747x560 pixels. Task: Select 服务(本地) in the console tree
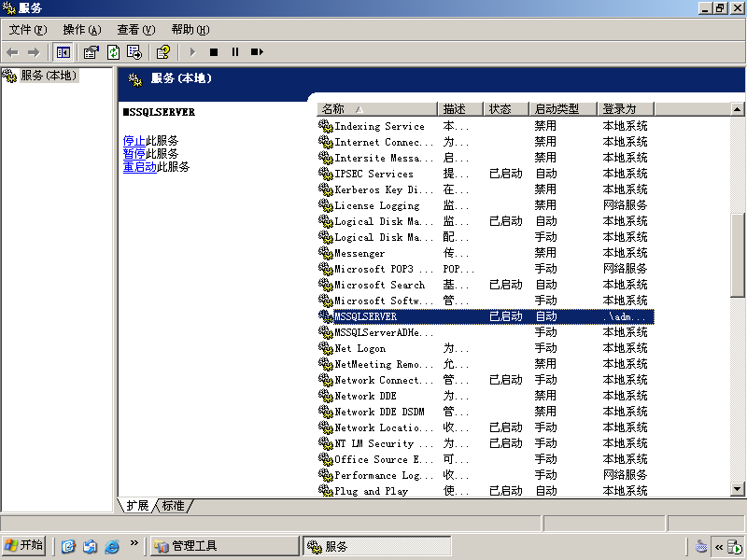click(x=49, y=76)
